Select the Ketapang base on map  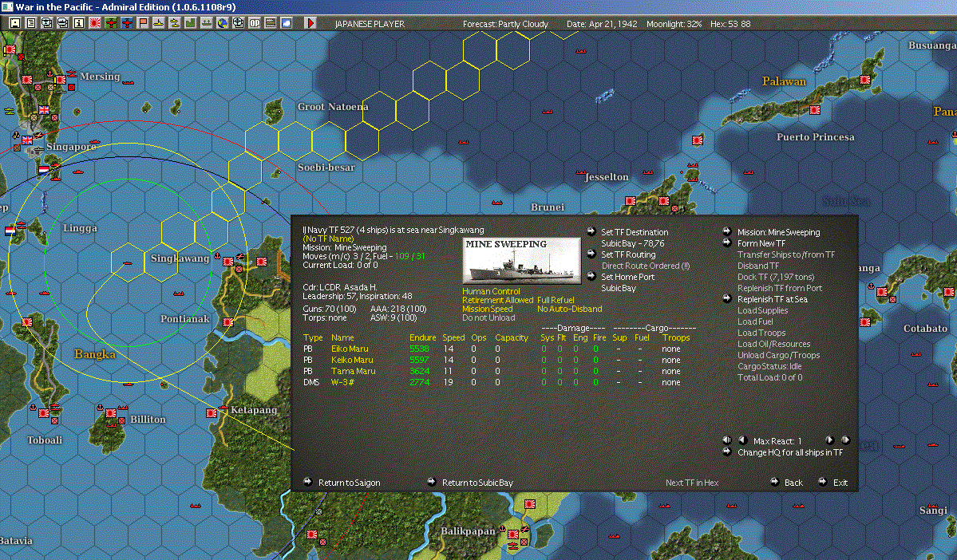[x=212, y=413]
